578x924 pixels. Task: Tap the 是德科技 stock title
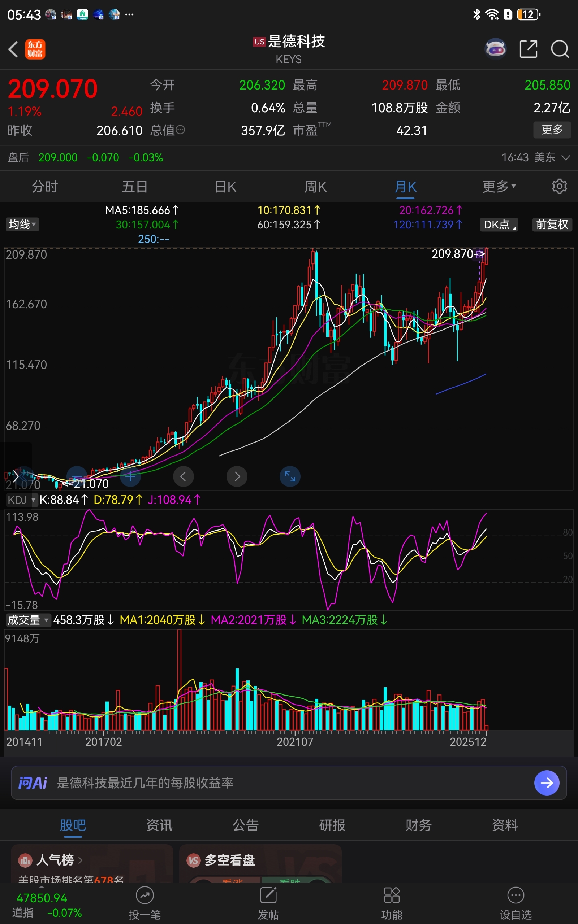(x=296, y=41)
